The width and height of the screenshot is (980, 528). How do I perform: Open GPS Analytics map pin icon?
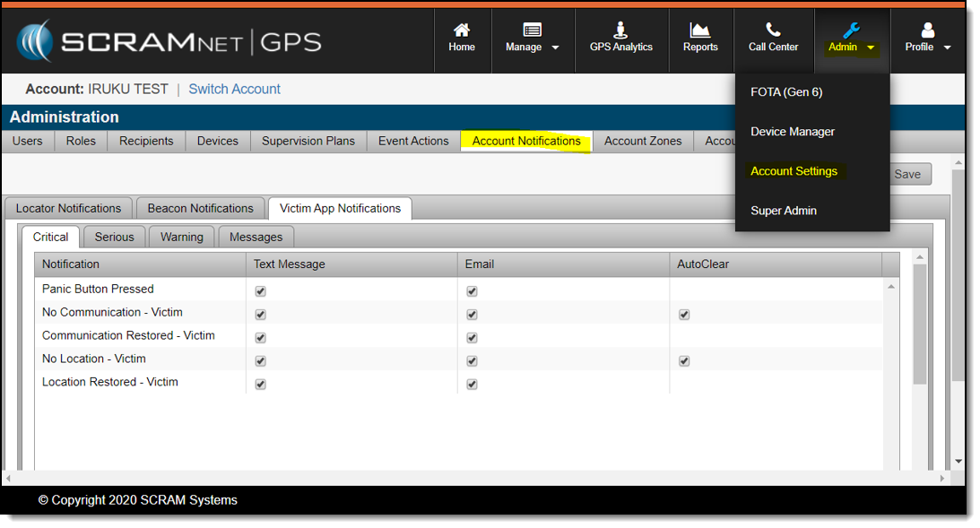pyautogui.click(x=620, y=30)
